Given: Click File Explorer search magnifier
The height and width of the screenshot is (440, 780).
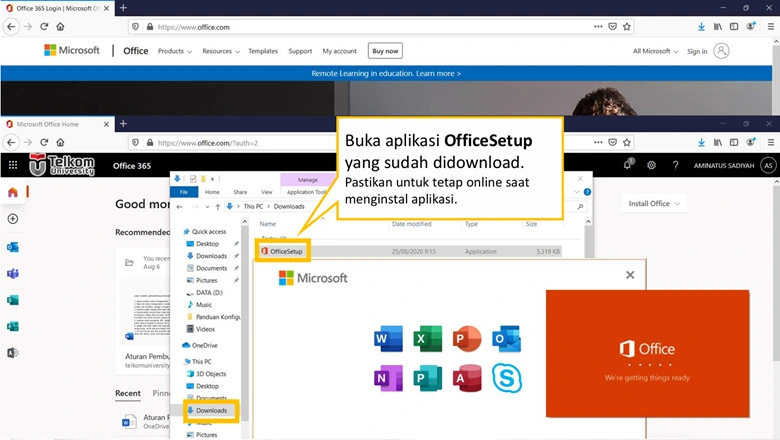Looking at the screenshot, I should (580, 206).
